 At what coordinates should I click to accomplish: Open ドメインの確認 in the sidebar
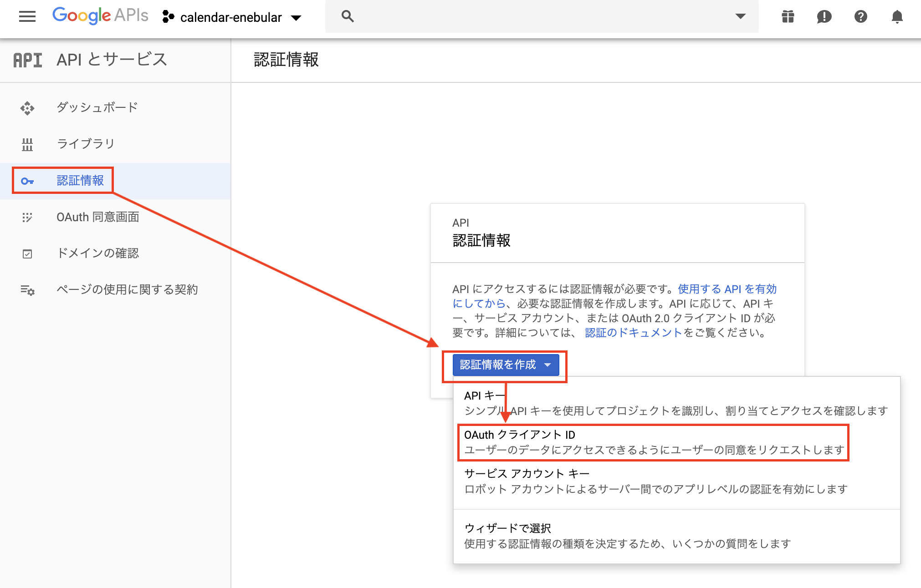(x=115, y=253)
